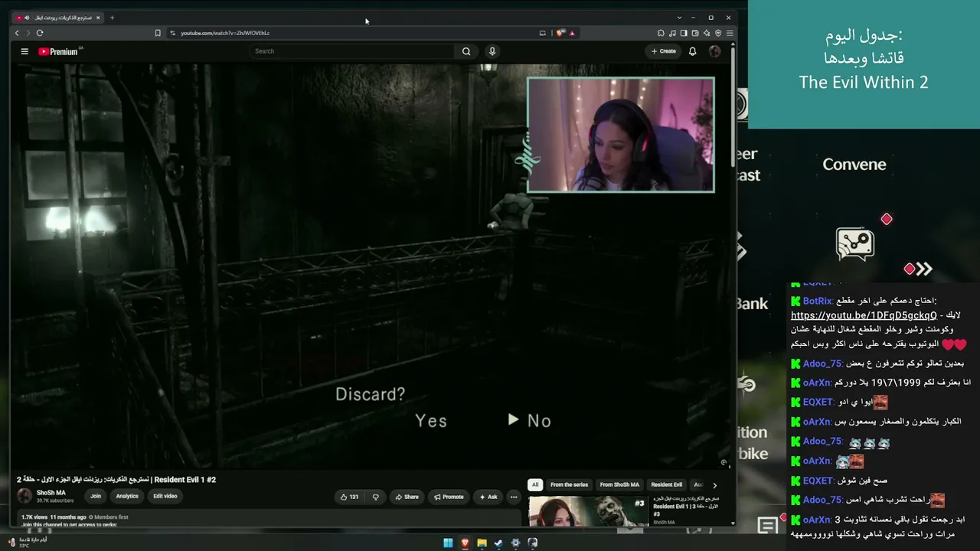Open the weather widget on the taskbar

[x=28, y=543]
